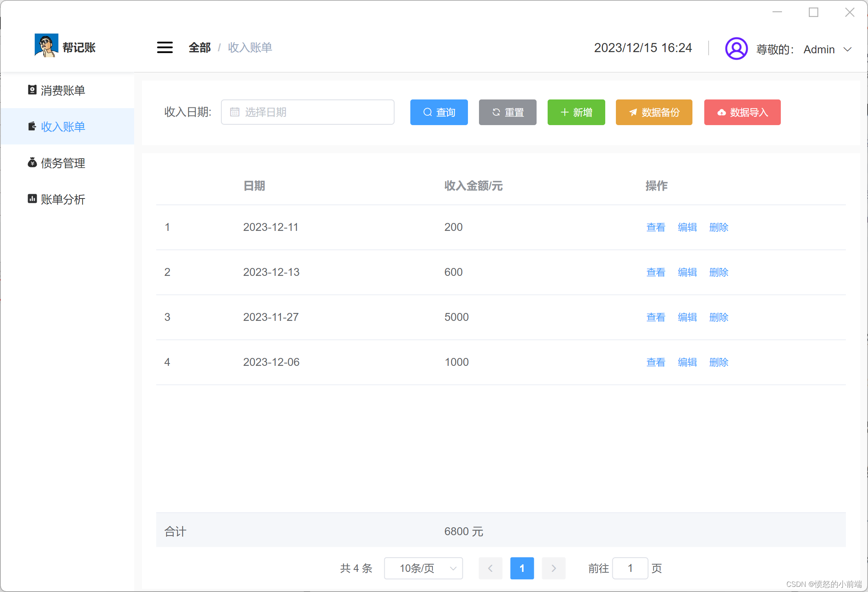The height and width of the screenshot is (592, 868).
Task: Click the amount cell 5000
Action: click(x=456, y=317)
